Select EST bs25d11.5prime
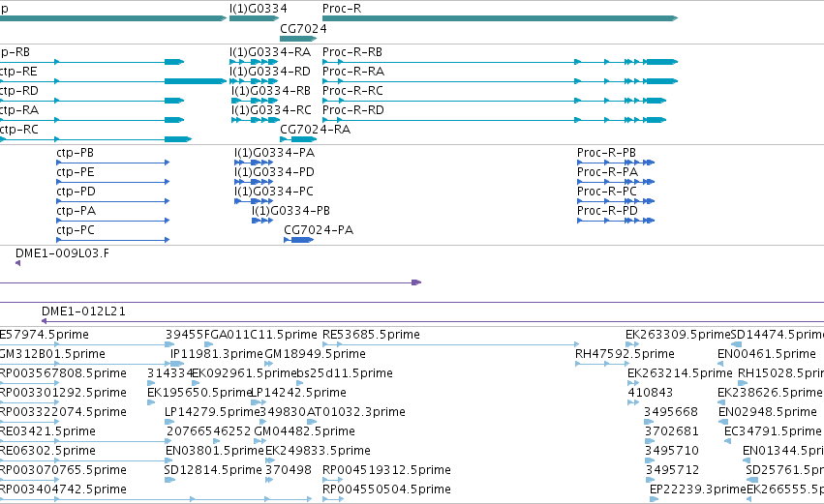The height and width of the screenshot is (504, 824). 345,373
